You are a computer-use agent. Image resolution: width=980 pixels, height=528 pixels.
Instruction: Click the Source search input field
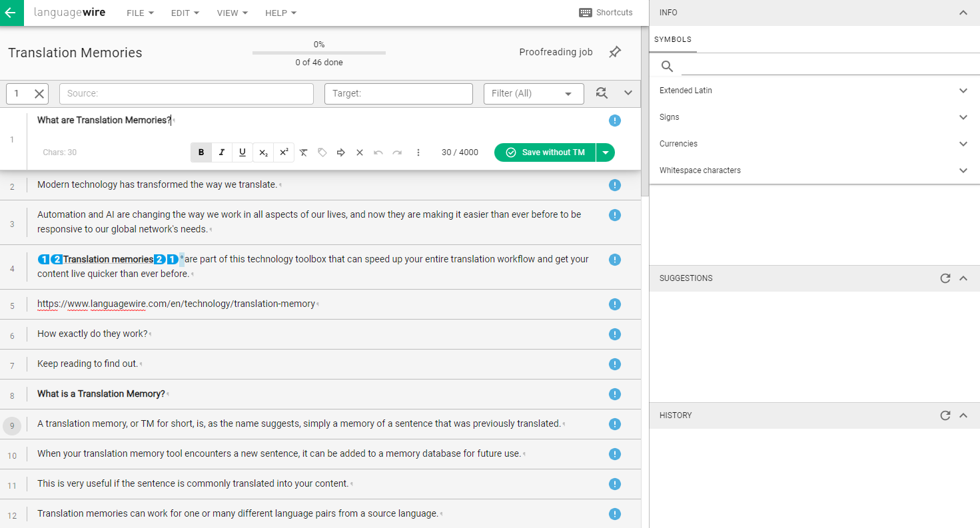click(x=186, y=94)
